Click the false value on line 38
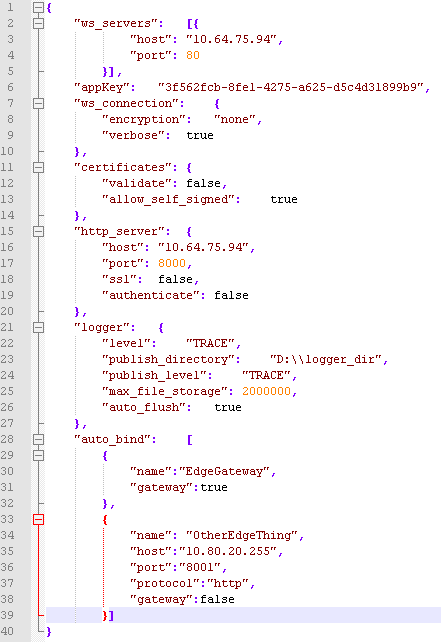Screen dimensions: 441x642 click(217, 599)
